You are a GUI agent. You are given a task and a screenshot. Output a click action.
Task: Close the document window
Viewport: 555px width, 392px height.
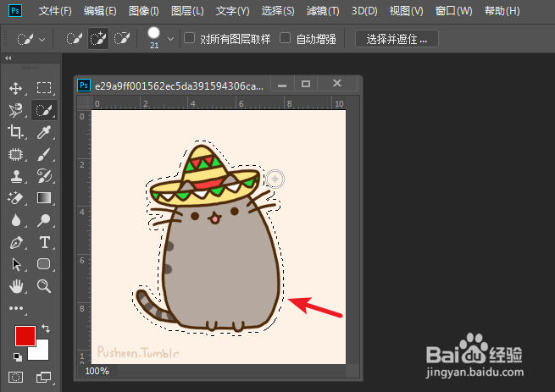click(337, 84)
